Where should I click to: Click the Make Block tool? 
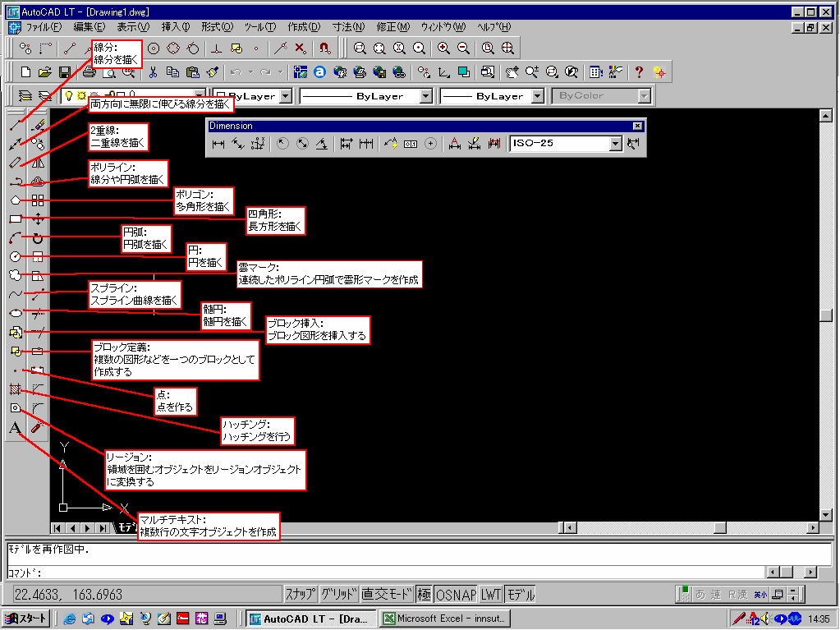16,352
